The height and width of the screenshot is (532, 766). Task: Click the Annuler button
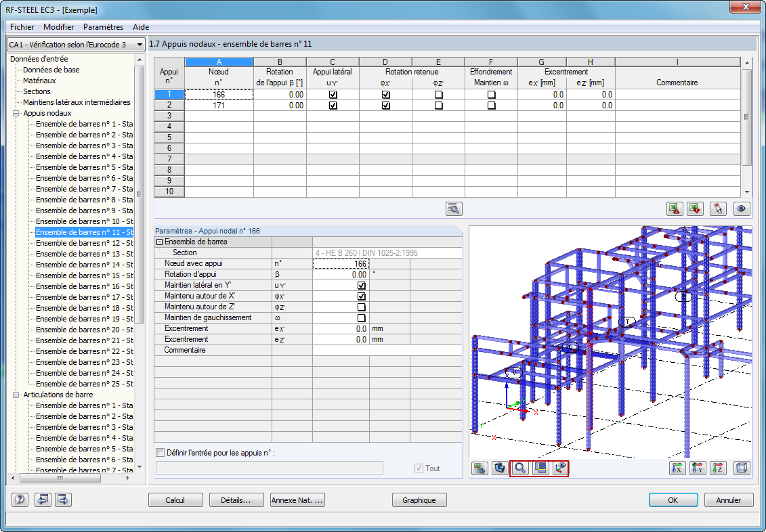[728, 500]
